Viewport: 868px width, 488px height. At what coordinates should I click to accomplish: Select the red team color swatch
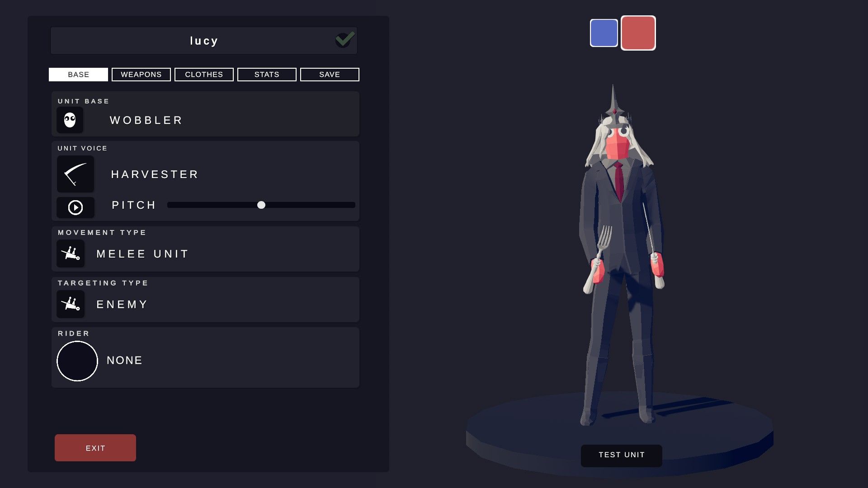pos(638,33)
